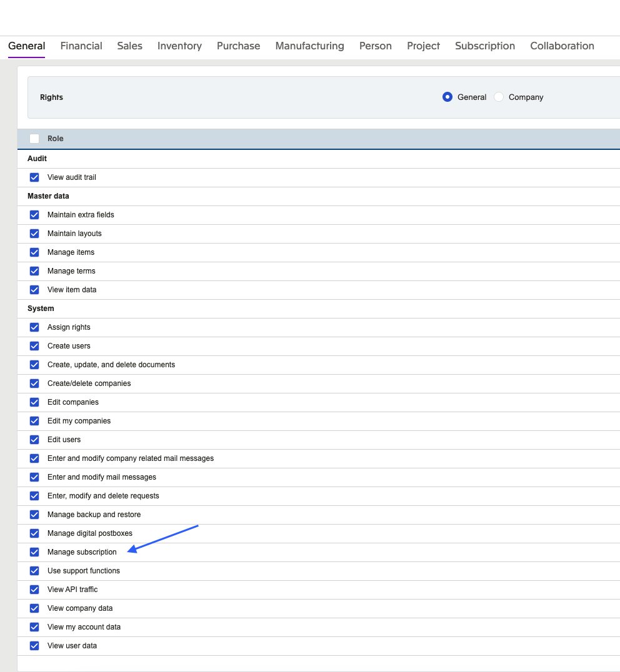The image size is (620, 672).
Task: Toggle the Edit my companies checkbox
Action: [x=34, y=421]
